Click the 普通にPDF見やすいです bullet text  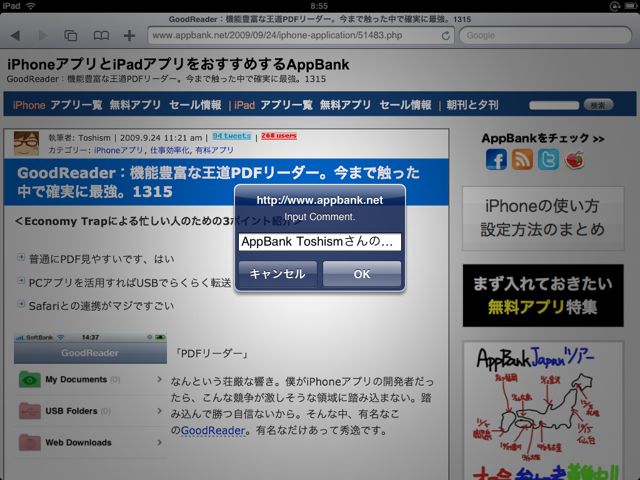click(x=102, y=259)
